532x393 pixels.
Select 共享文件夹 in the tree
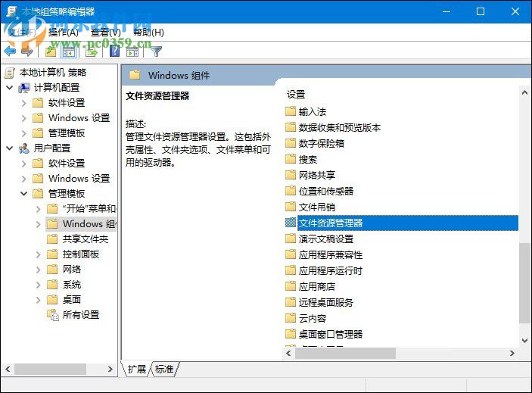86,239
